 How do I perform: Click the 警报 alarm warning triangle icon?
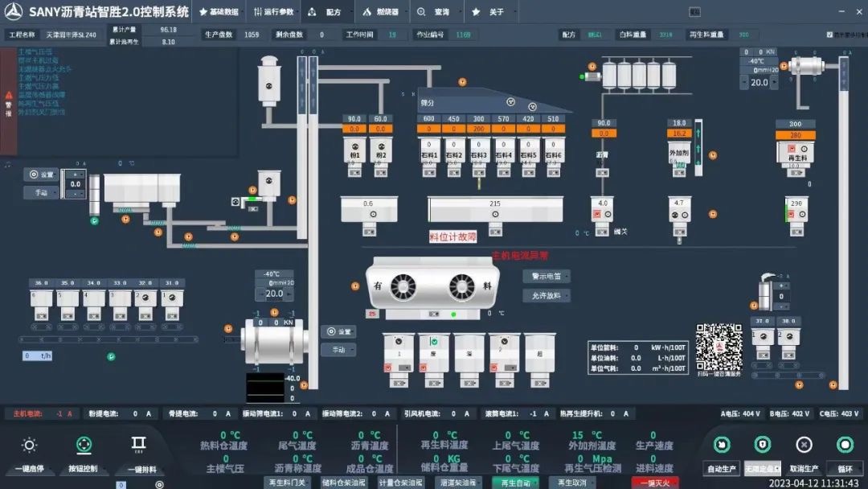click(x=10, y=96)
